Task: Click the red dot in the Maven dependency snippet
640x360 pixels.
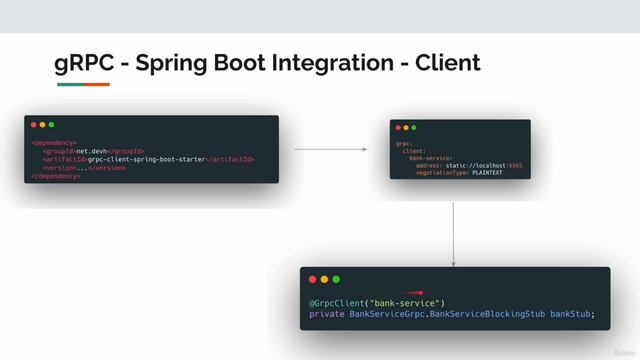Action: click(34, 125)
